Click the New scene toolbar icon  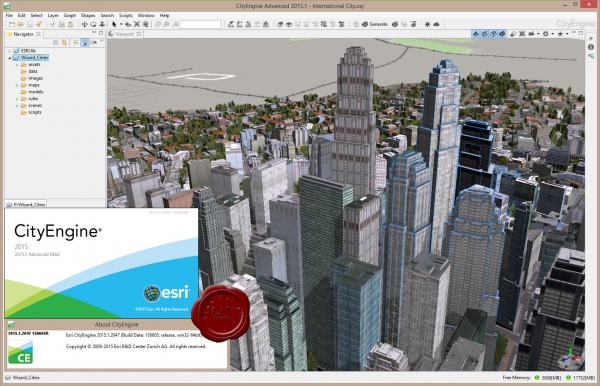pyautogui.click(x=11, y=24)
